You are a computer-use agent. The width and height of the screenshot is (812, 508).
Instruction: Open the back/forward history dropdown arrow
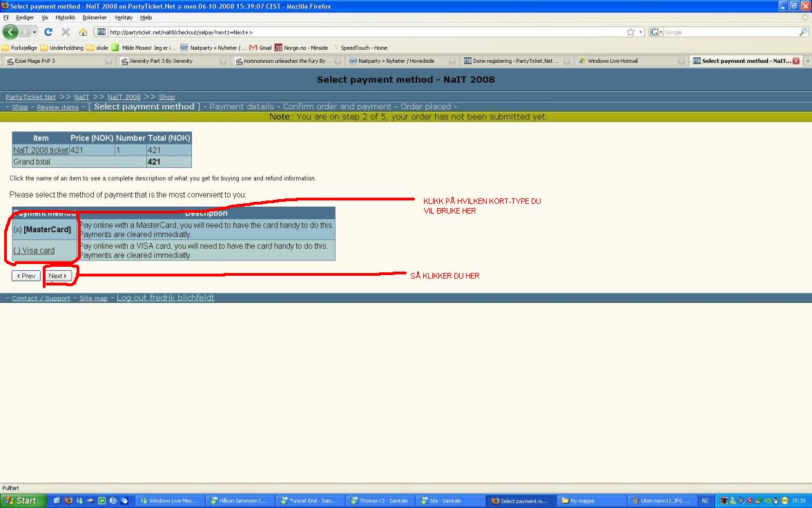[x=35, y=32]
